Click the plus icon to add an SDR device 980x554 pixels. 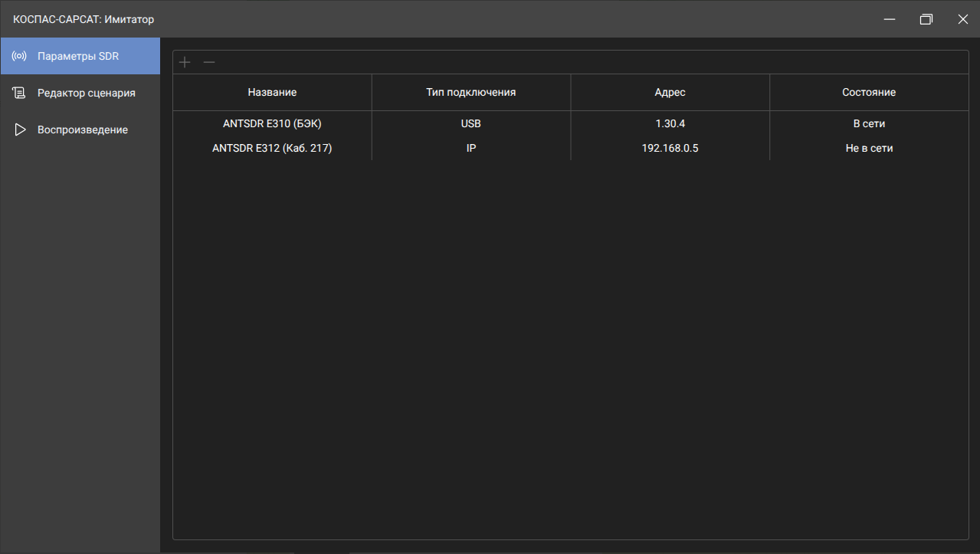pyautogui.click(x=185, y=62)
